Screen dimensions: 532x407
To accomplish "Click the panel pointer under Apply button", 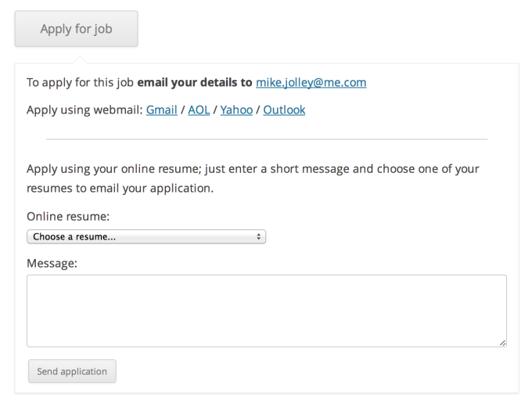I will tap(80, 60).
